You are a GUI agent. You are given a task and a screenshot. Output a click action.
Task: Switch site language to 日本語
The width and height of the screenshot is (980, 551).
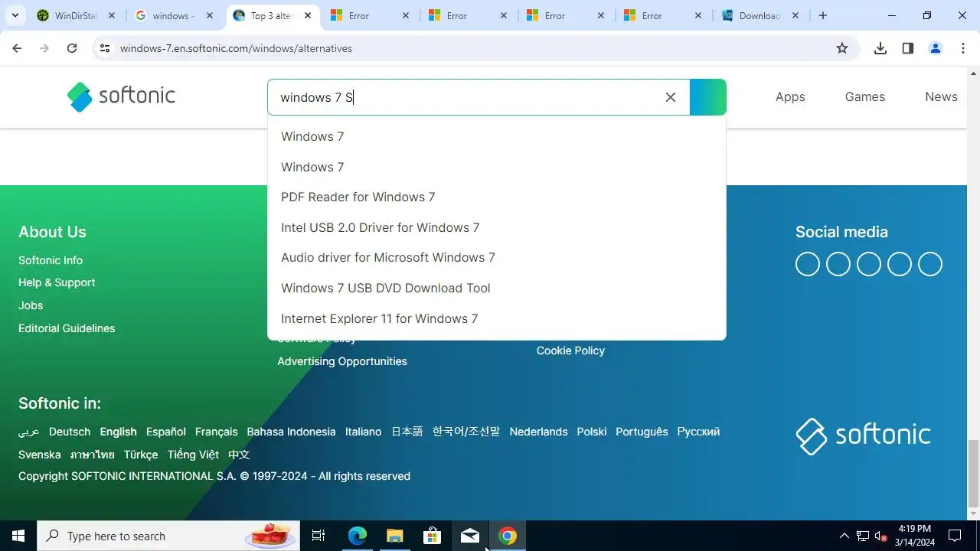(407, 432)
